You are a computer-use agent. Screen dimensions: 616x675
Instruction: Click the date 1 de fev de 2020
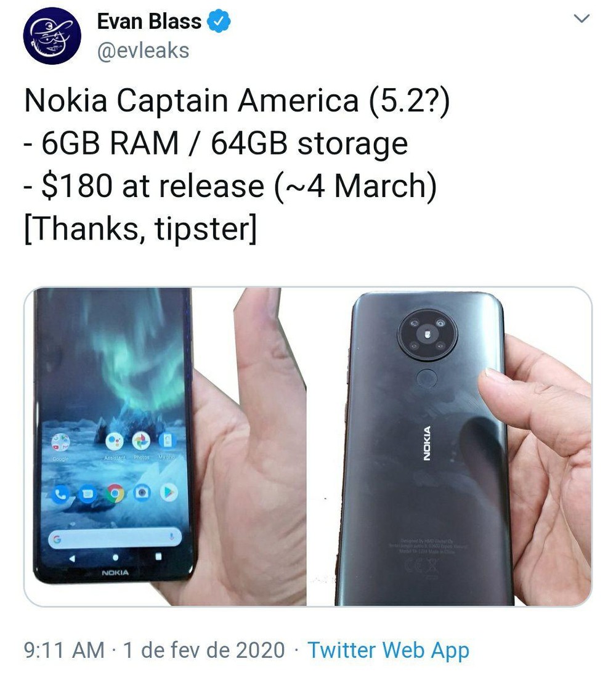click(x=204, y=650)
